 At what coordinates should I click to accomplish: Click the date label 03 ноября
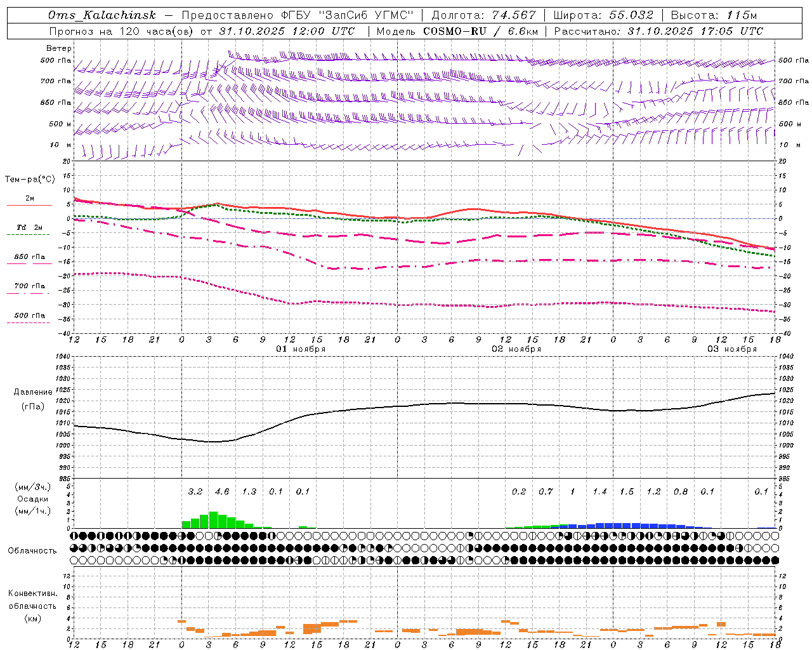[732, 349]
